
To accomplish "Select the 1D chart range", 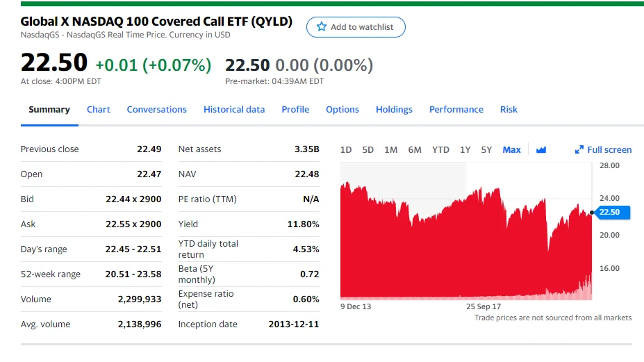I will tap(346, 149).
